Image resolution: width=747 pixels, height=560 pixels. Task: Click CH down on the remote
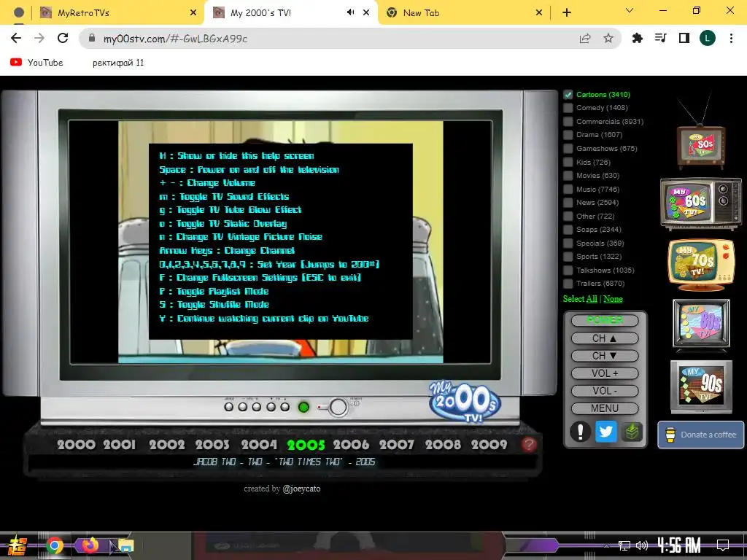[605, 356]
